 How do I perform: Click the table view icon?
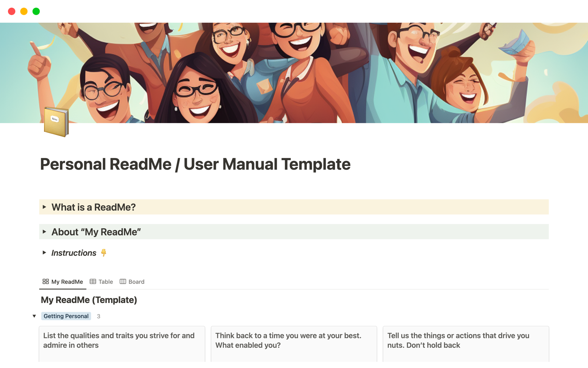[93, 281]
